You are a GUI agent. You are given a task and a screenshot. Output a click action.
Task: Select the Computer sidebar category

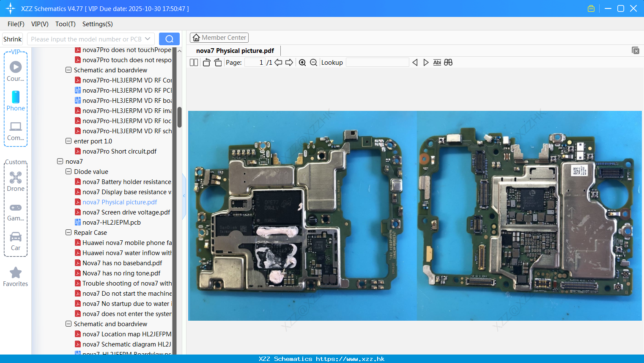[x=16, y=131]
